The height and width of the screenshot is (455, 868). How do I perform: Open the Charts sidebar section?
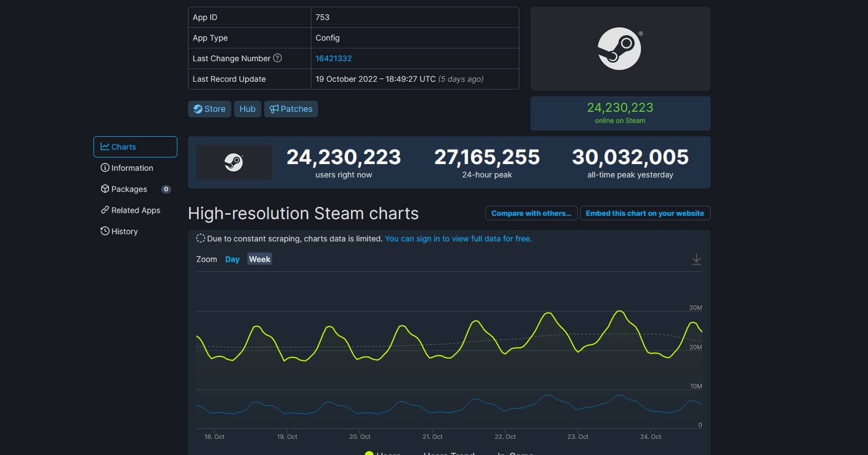click(x=135, y=147)
